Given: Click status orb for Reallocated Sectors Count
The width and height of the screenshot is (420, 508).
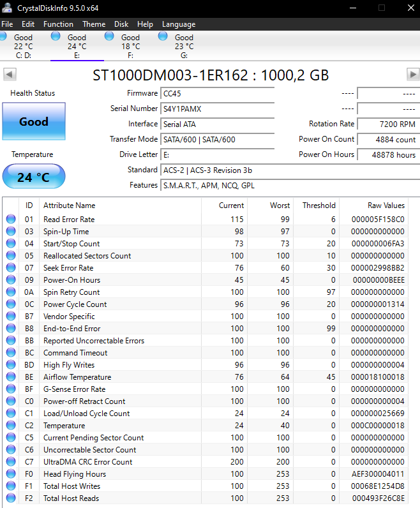Looking at the screenshot, I should pos(11,256).
